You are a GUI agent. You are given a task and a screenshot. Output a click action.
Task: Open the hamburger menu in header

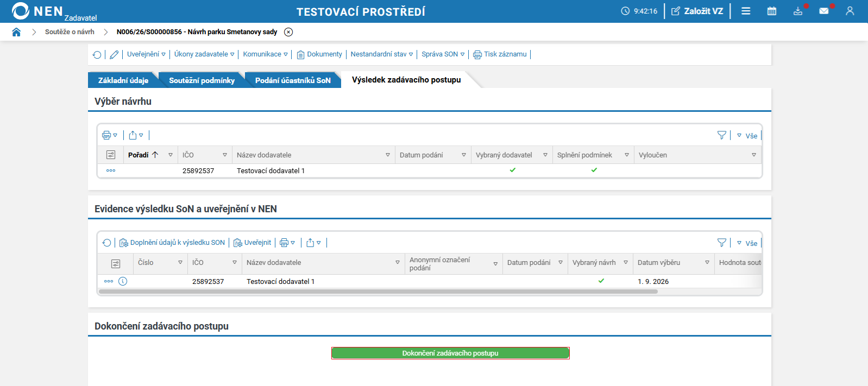point(746,11)
